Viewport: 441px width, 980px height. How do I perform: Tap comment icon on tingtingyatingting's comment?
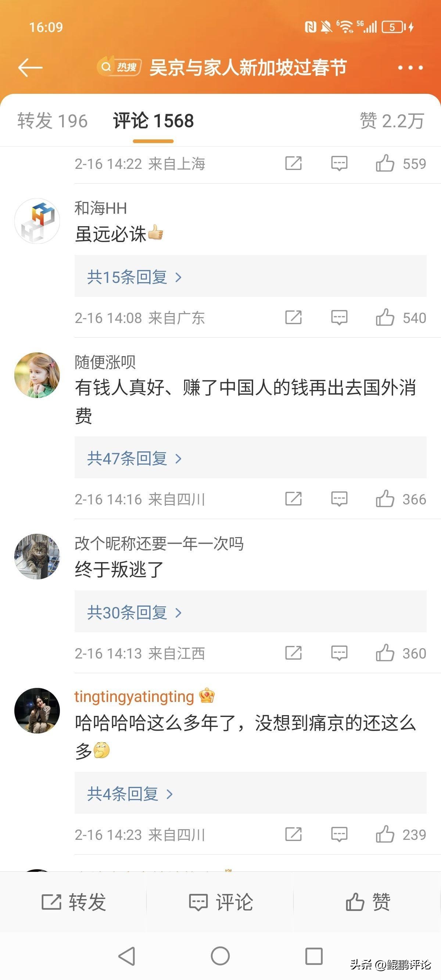(339, 834)
